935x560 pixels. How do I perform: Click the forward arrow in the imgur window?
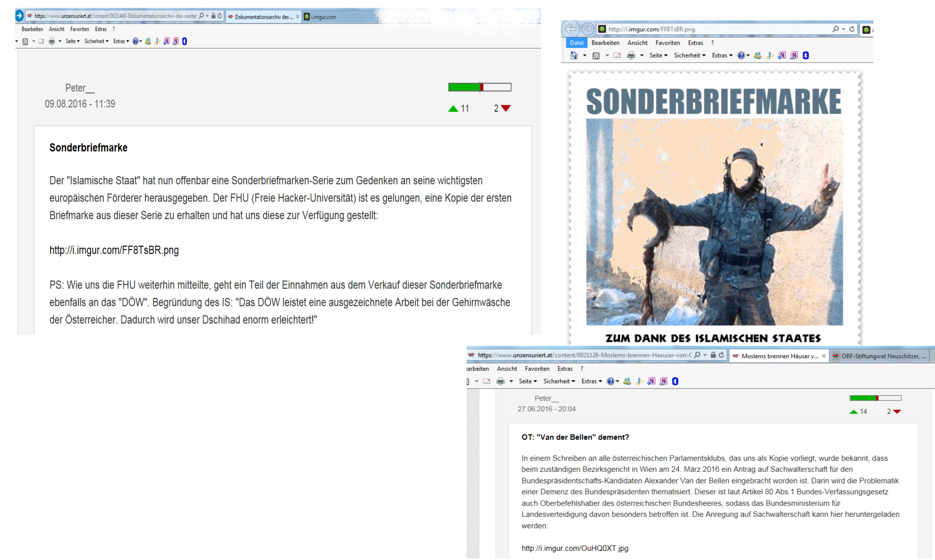click(x=588, y=29)
